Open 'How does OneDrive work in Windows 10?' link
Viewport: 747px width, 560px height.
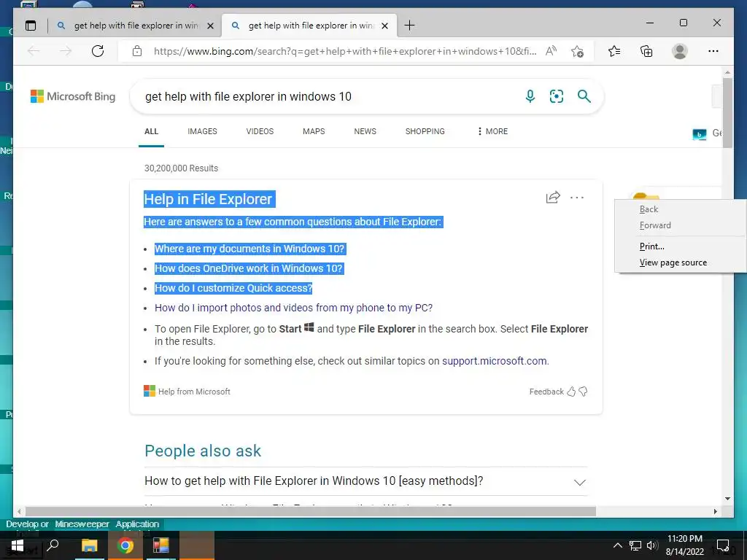pyautogui.click(x=249, y=268)
